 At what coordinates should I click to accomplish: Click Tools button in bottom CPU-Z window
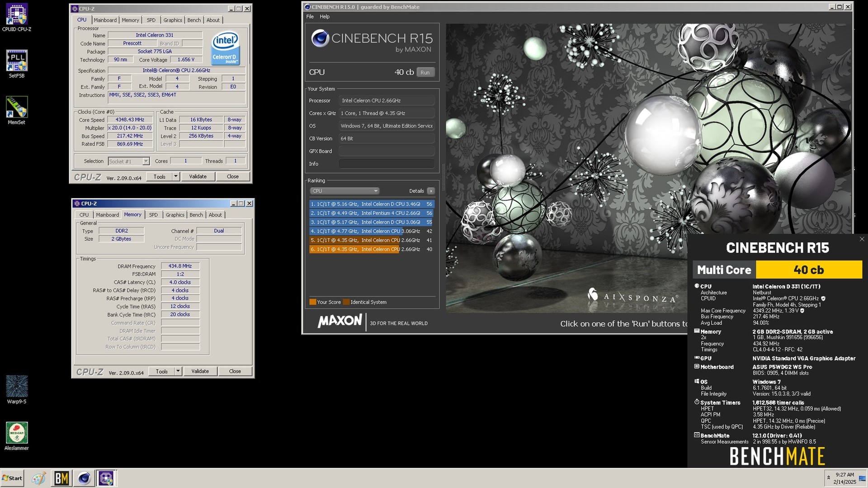(162, 371)
